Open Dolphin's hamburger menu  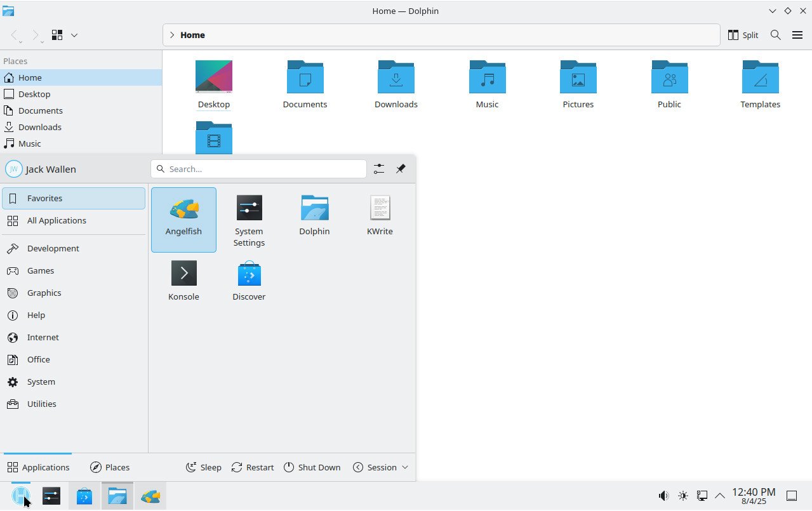[x=797, y=35]
